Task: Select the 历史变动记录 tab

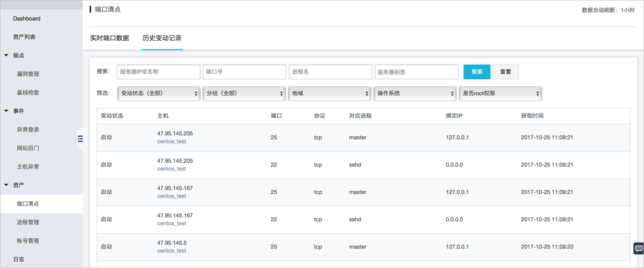Action: tap(162, 38)
